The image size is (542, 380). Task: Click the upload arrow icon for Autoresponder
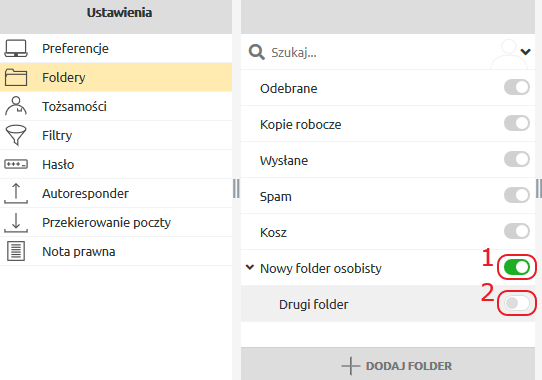point(16,193)
